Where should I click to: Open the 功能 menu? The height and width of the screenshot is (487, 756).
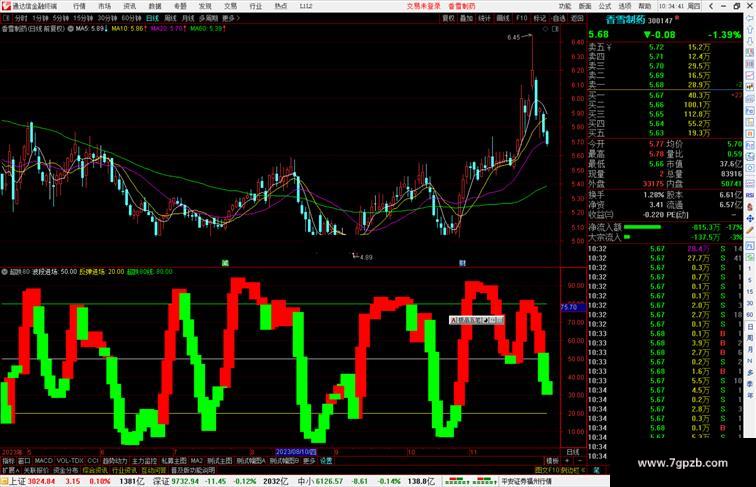[565, 6]
